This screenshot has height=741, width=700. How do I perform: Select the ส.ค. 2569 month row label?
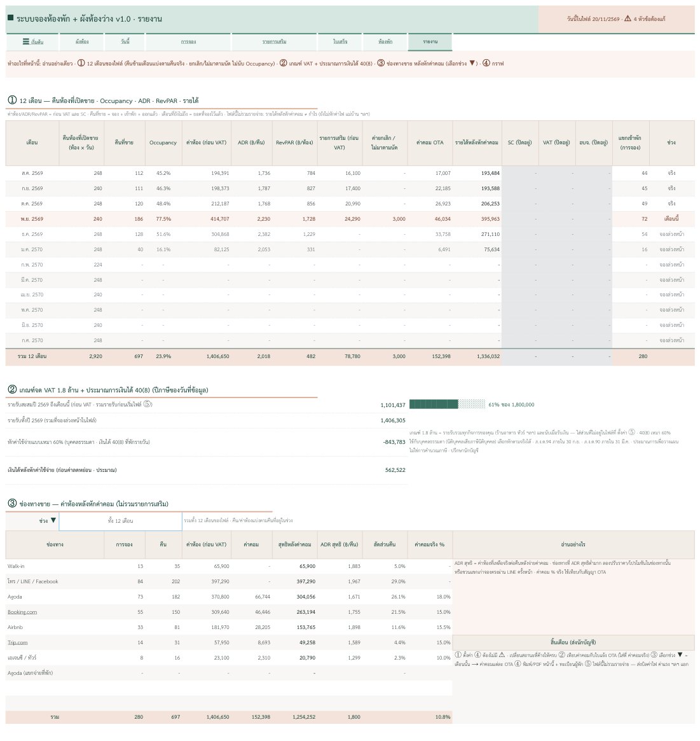click(x=32, y=174)
